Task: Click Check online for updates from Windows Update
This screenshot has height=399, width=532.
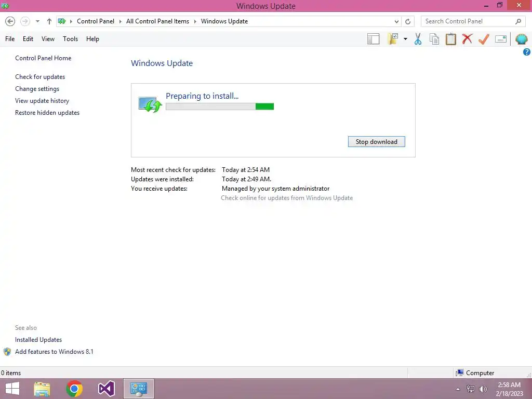Action: point(287,198)
